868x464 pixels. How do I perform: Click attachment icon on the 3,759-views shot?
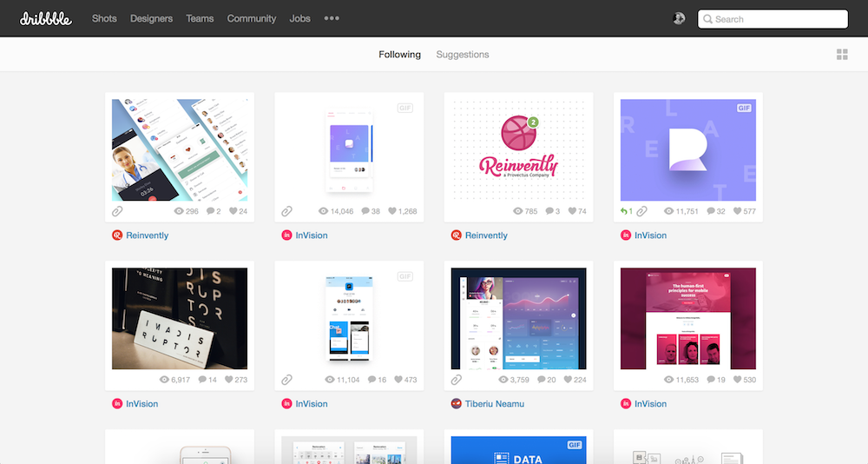tap(457, 380)
